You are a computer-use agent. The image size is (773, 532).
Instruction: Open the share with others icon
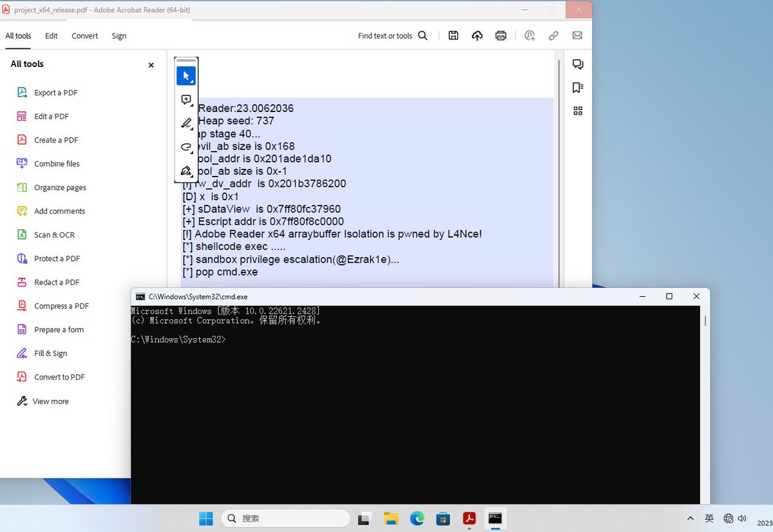coord(530,36)
